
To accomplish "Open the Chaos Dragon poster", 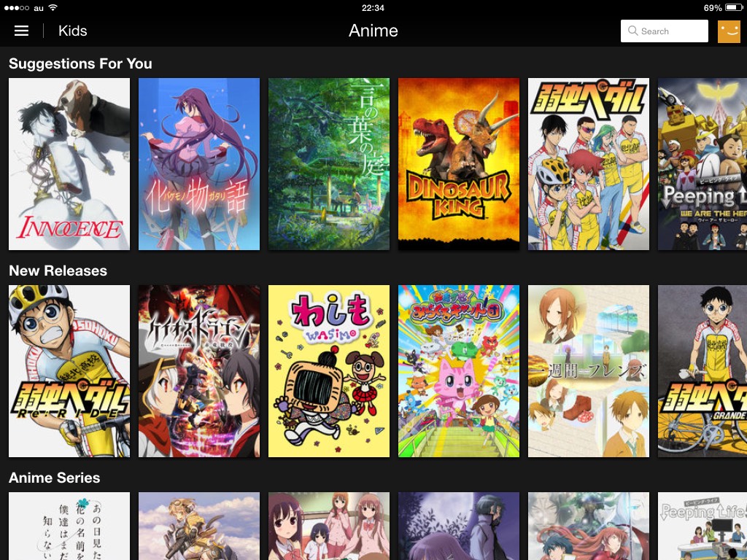I will (x=199, y=371).
